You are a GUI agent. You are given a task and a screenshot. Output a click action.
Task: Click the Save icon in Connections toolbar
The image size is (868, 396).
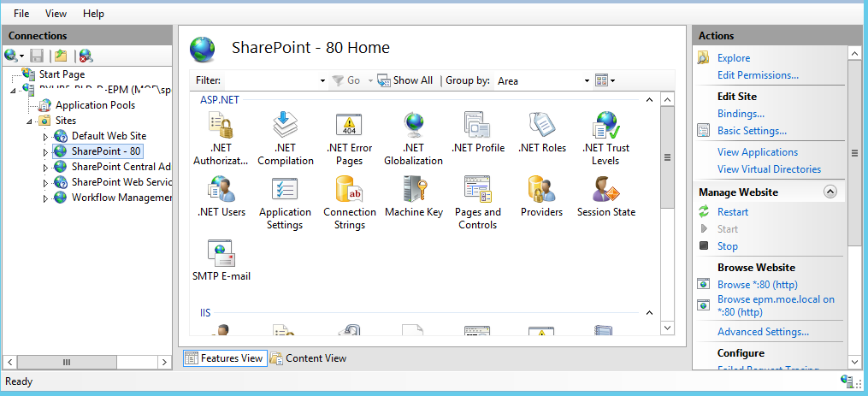click(37, 56)
